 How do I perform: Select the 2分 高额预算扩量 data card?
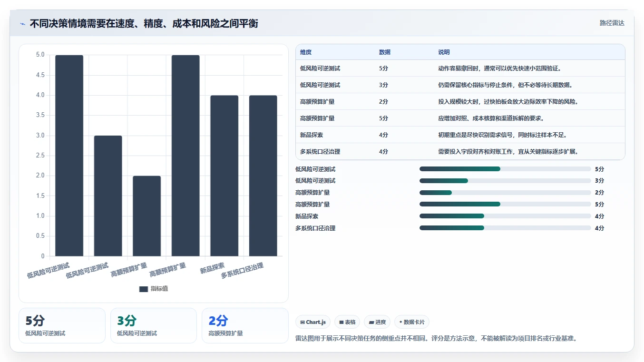[245, 325]
